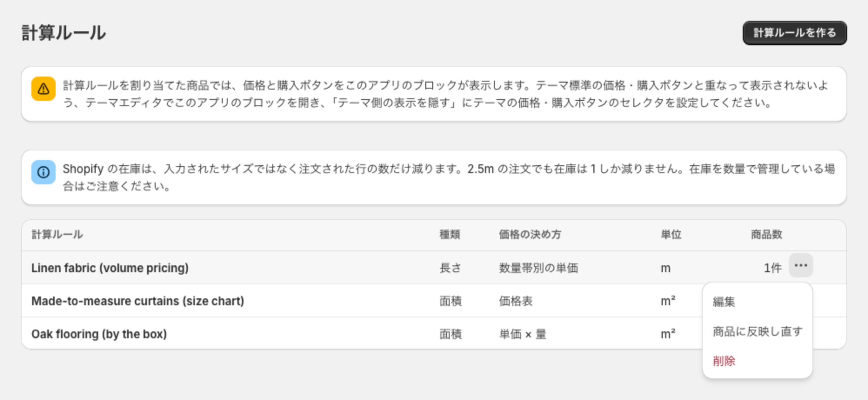
Task: Click the 種類 column header
Action: 450,235
